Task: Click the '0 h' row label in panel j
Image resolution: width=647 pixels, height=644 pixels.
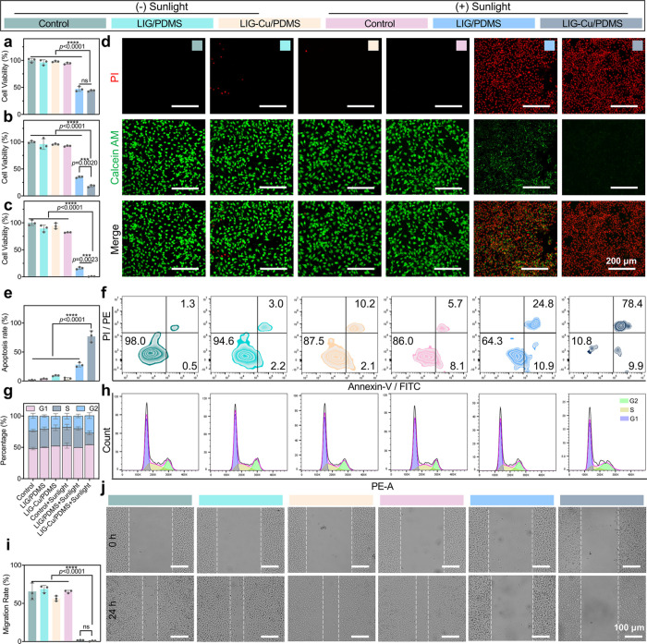Action: pyautogui.click(x=113, y=540)
